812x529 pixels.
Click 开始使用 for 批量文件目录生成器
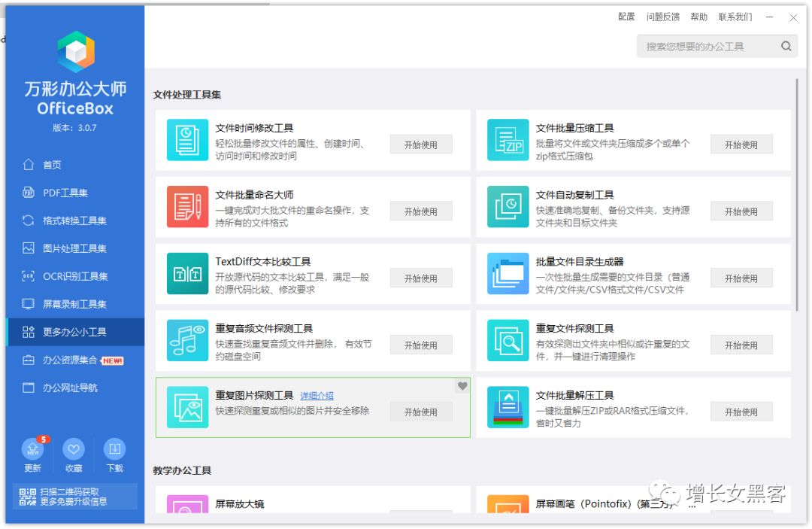(x=741, y=278)
